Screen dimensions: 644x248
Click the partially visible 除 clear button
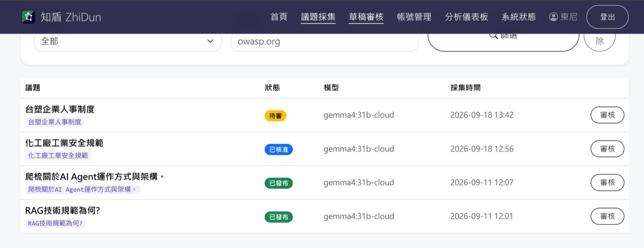(x=600, y=41)
